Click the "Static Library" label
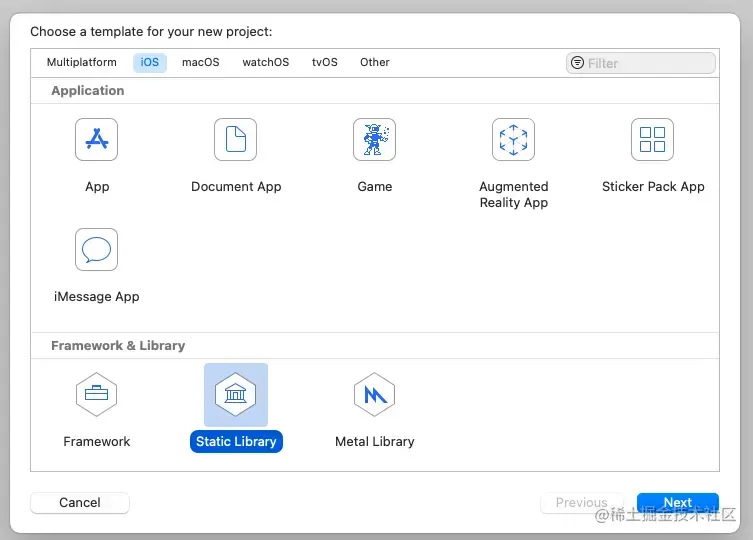The width and height of the screenshot is (753, 540). tap(236, 442)
